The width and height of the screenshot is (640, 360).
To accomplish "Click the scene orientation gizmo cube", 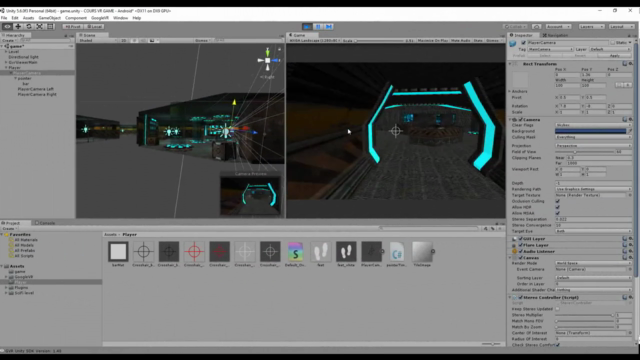I will 268,60.
